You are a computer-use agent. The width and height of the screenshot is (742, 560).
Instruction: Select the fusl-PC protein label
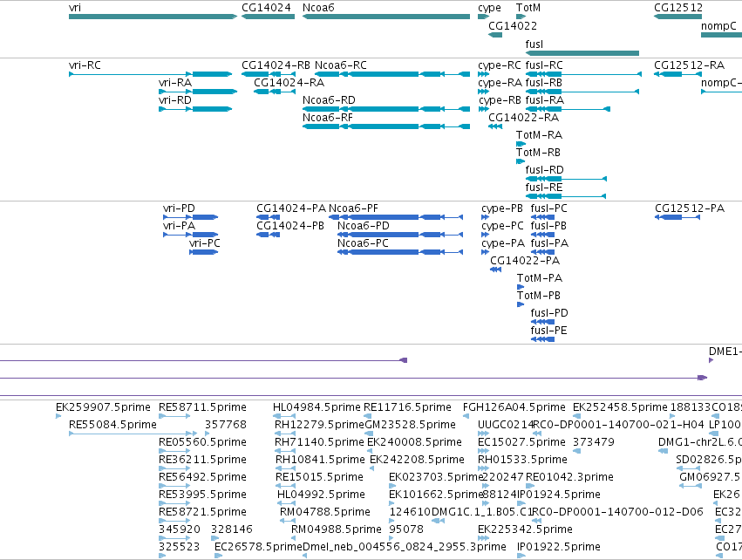548,208
